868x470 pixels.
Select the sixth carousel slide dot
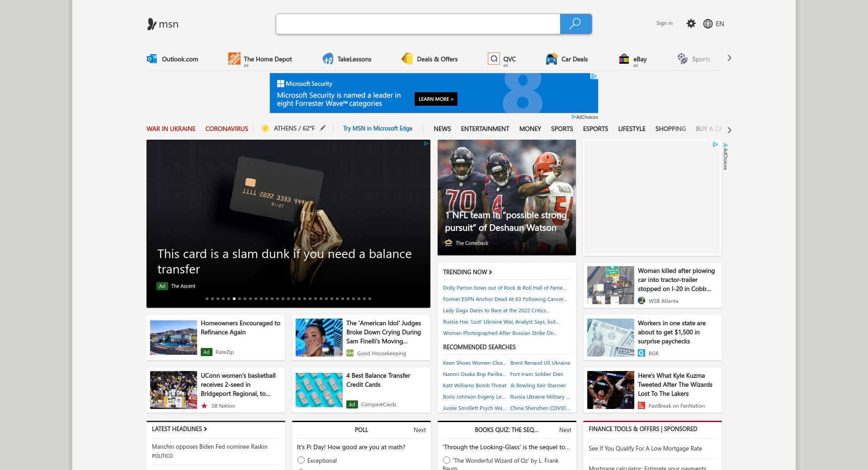[x=234, y=299]
